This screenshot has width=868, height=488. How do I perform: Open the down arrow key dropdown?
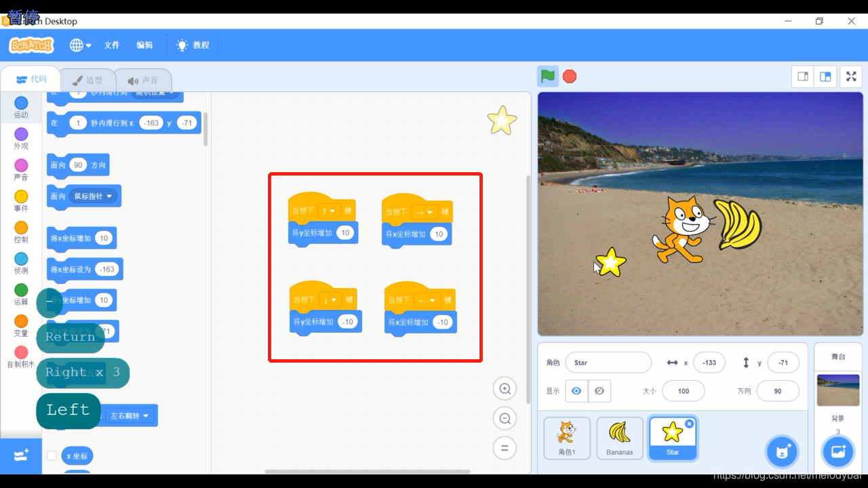pyautogui.click(x=330, y=300)
